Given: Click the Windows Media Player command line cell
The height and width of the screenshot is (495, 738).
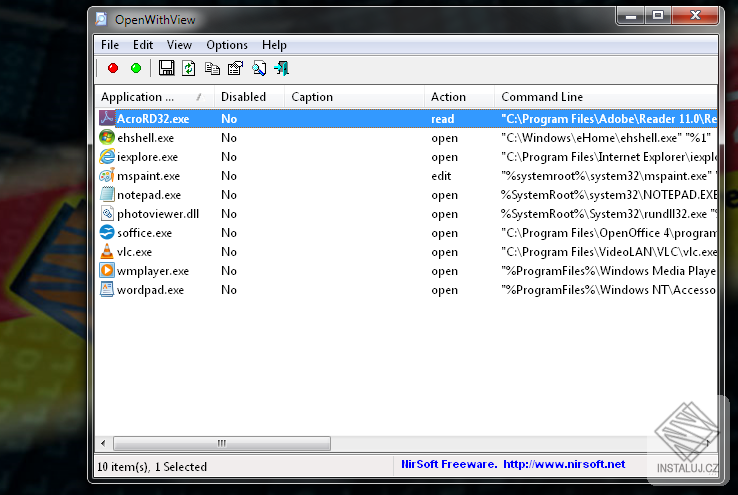Looking at the screenshot, I should [x=609, y=271].
